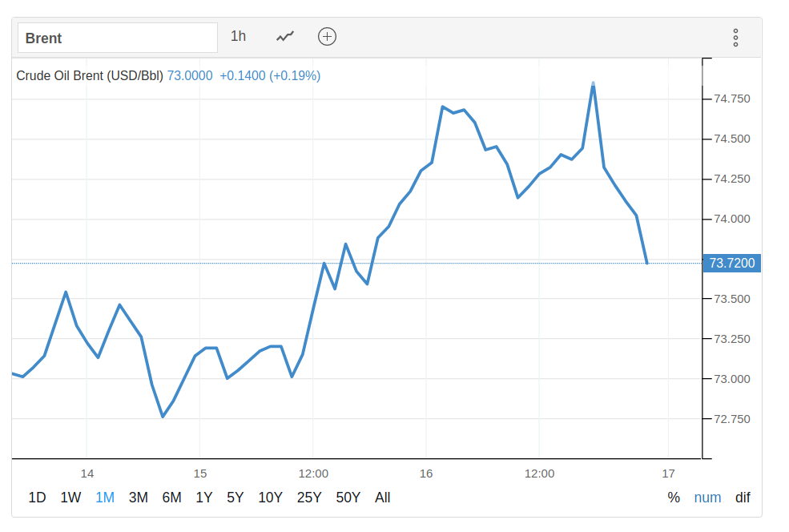Display the 50Y time range
This screenshot has width=789, height=532.
(348, 498)
